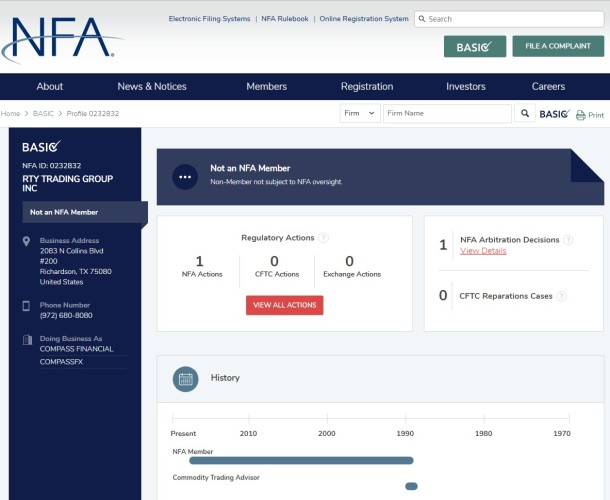Click View All Actions button
This screenshot has width=610, height=500.
pos(284,305)
